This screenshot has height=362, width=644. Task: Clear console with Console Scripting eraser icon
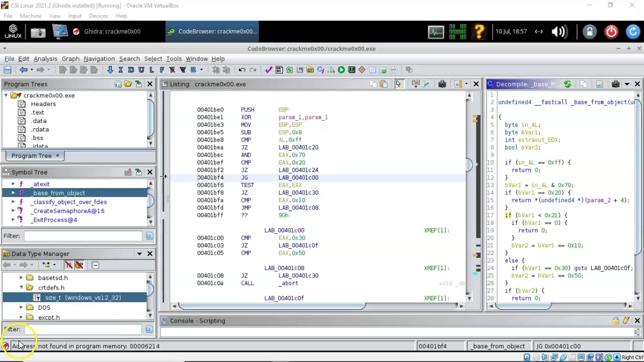626,321
